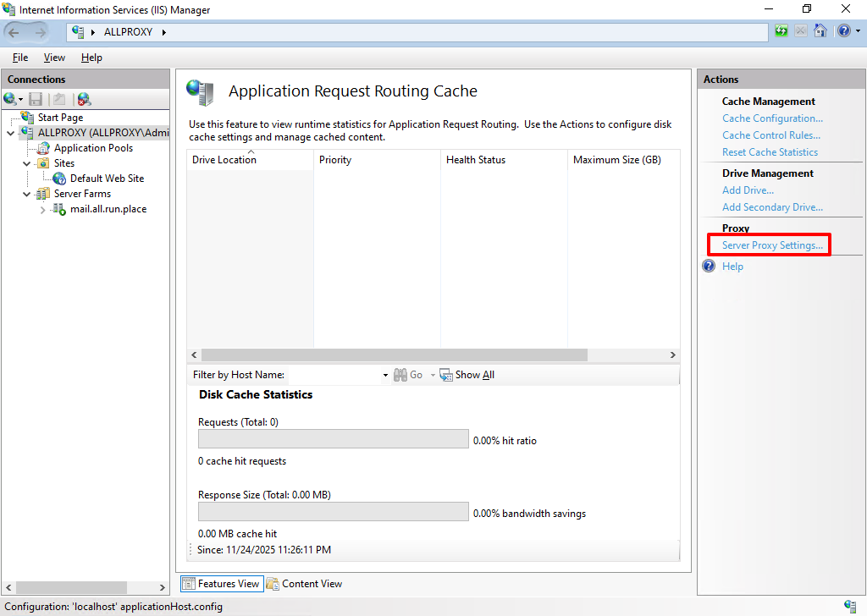Open the View menu
This screenshot has height=616, width=867.
point(54,58)
